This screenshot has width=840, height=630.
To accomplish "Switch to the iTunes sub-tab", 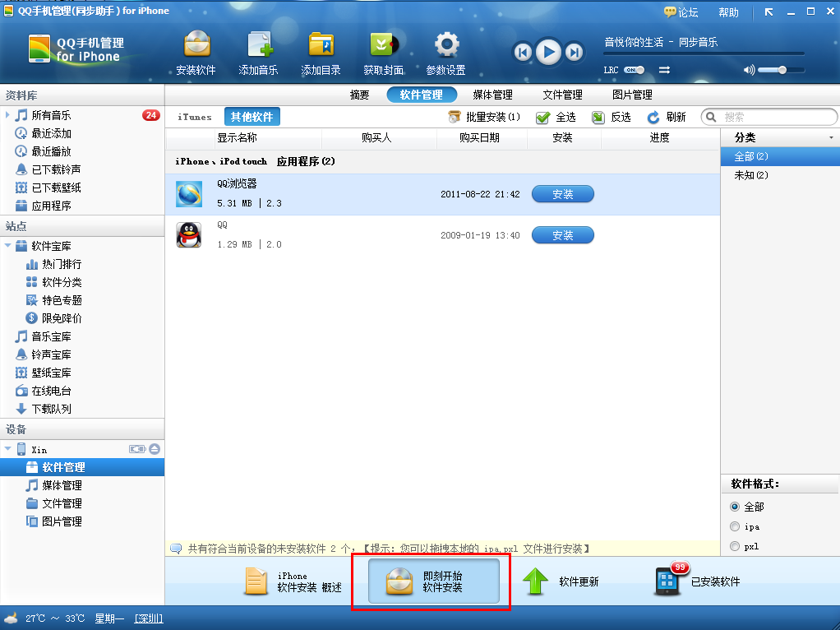I will [x=195, y=117].
